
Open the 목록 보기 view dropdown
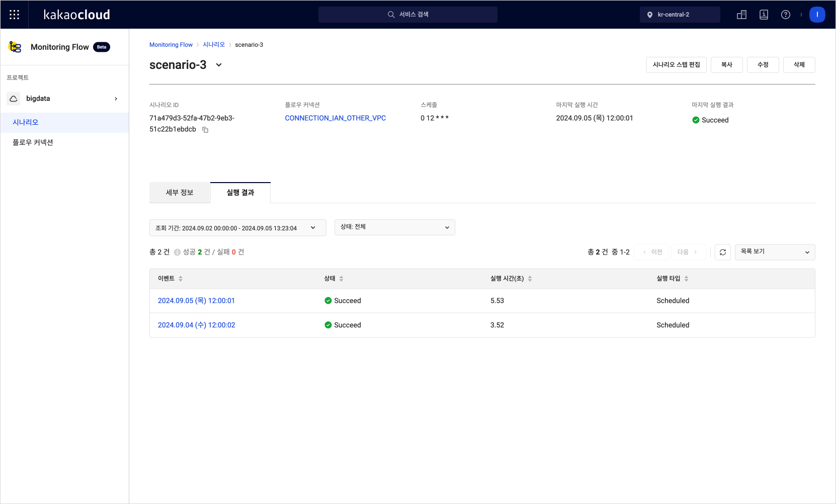[x=775, y=252]
